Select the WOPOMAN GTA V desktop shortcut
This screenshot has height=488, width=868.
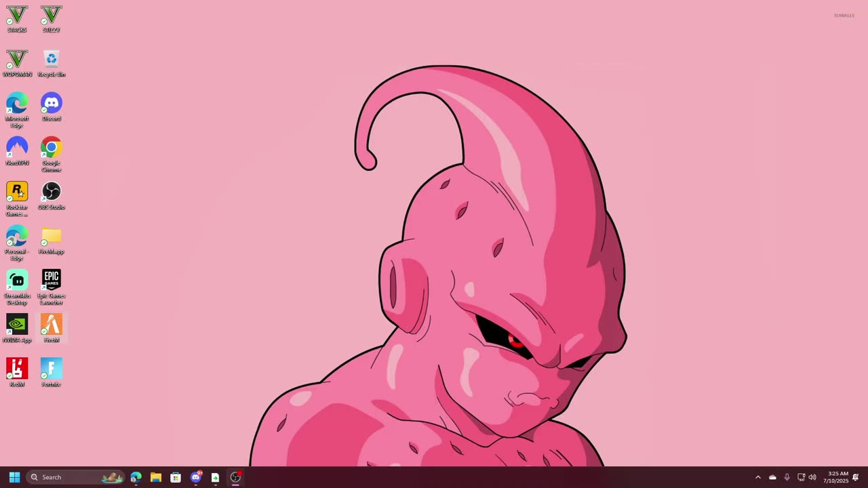(x=17, y=63)
